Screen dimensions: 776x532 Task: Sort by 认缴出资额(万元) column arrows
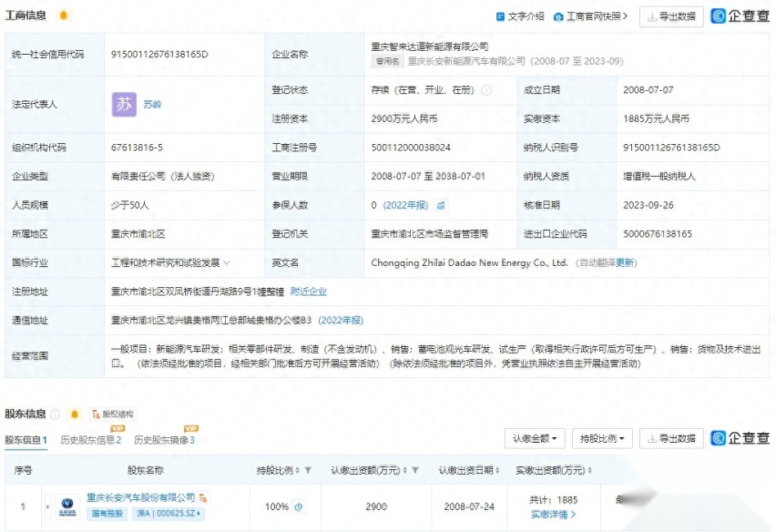(x=404, y=470)
